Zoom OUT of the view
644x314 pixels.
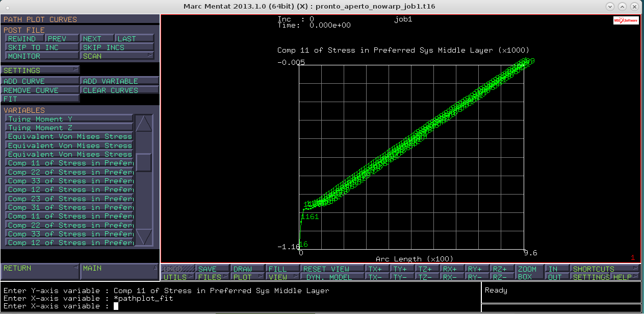point(557,277)
